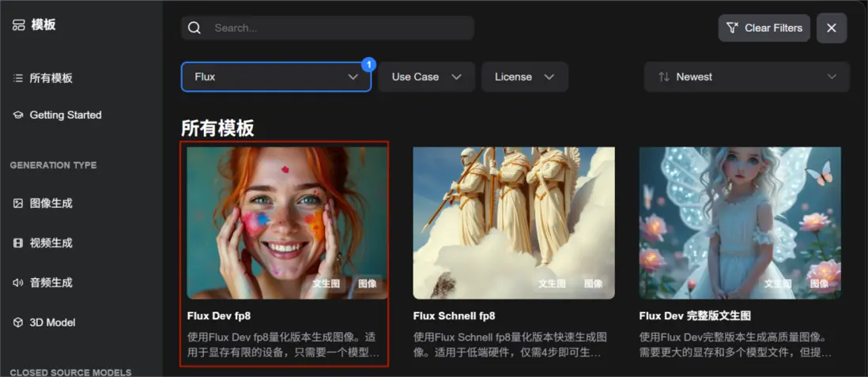Click the 所有模板 heading above cards
868x377 pixels.
(x=217, y=128)
